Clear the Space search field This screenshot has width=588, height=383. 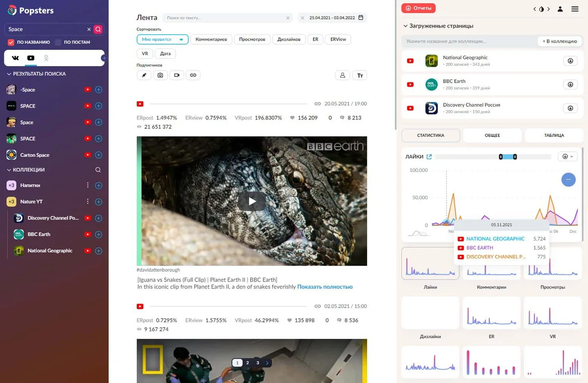point(89,29)
